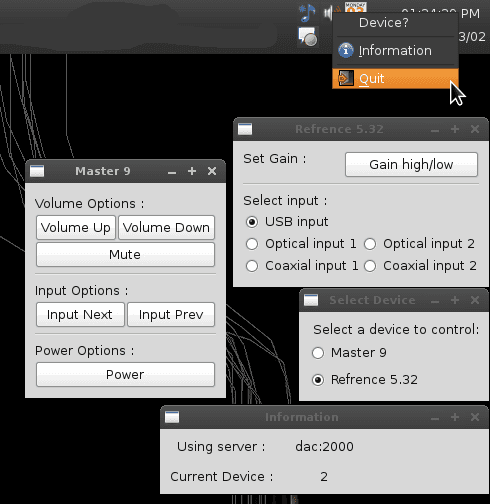Click the Input Next button
Image resolution: width=490 pixels, height=504 pixels.
tap(80, 315)
